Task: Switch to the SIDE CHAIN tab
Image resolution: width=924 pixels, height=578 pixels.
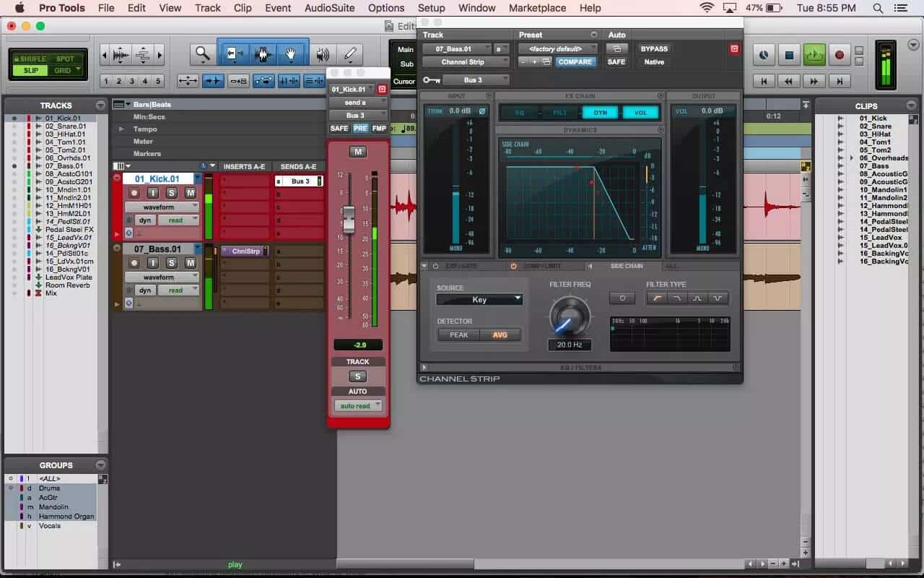Action: pos(627,266)
